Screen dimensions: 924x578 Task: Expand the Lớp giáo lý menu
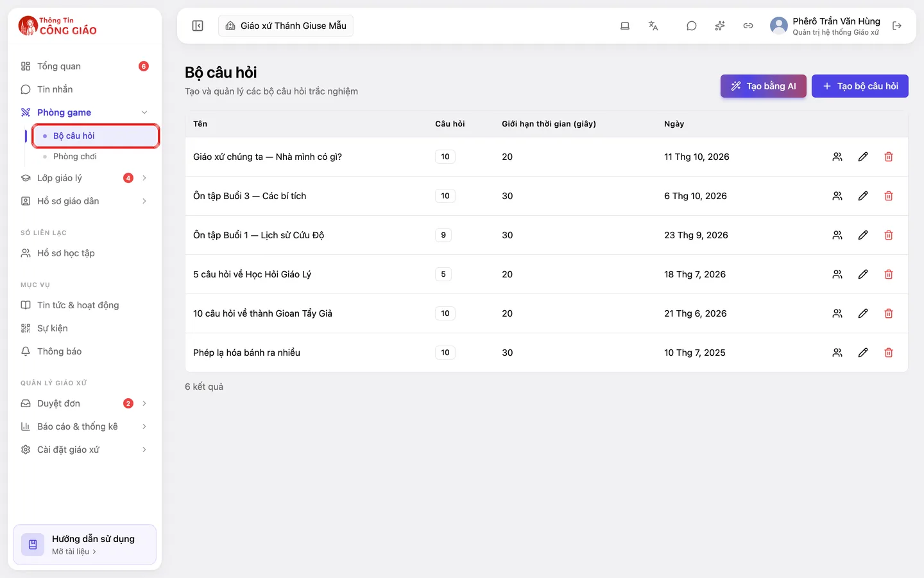pos(144,178)
